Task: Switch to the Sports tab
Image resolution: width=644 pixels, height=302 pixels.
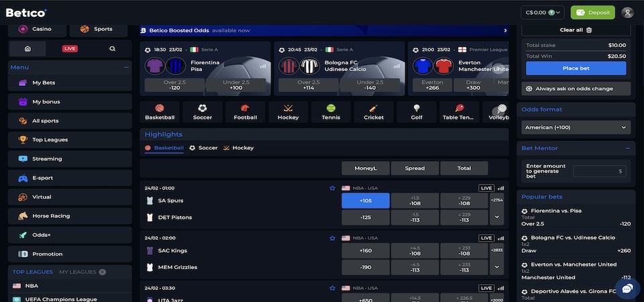Action: 99,29
